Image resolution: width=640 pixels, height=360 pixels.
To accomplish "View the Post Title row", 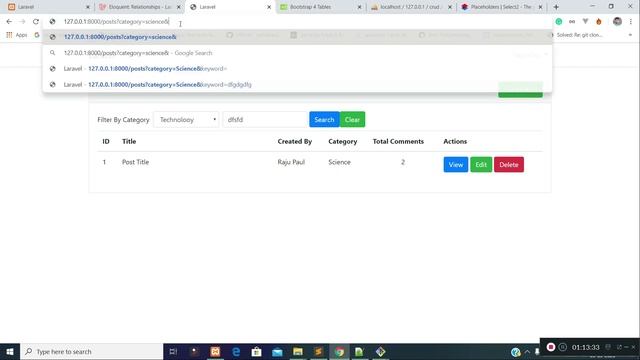I will (456, 164).
